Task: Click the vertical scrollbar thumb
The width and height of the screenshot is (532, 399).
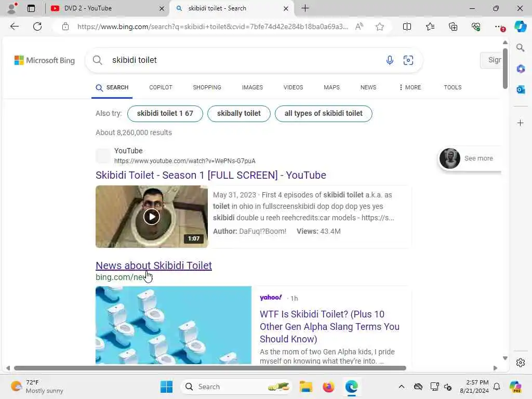Action: (x=505, y=69)
